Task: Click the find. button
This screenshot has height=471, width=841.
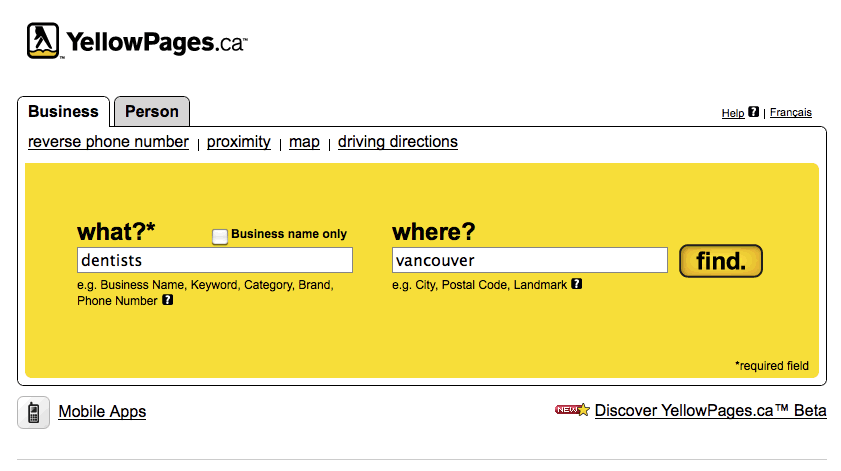Action: 721,261
